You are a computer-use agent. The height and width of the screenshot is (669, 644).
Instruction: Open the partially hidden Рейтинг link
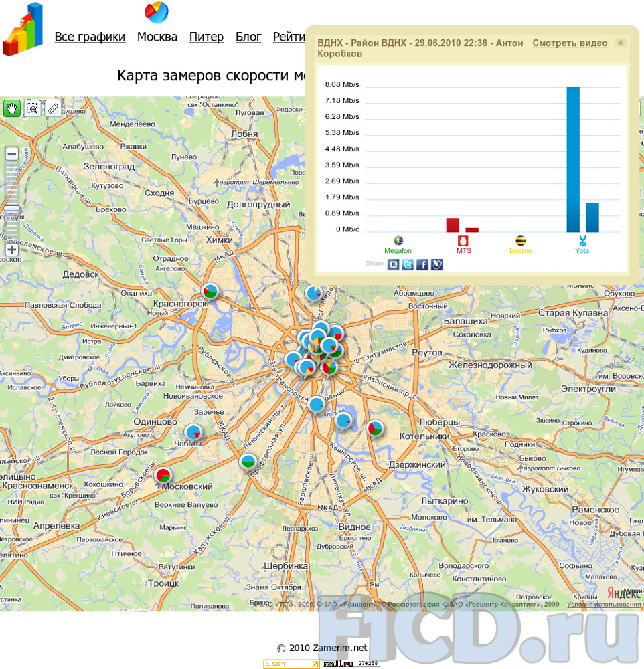289,37
